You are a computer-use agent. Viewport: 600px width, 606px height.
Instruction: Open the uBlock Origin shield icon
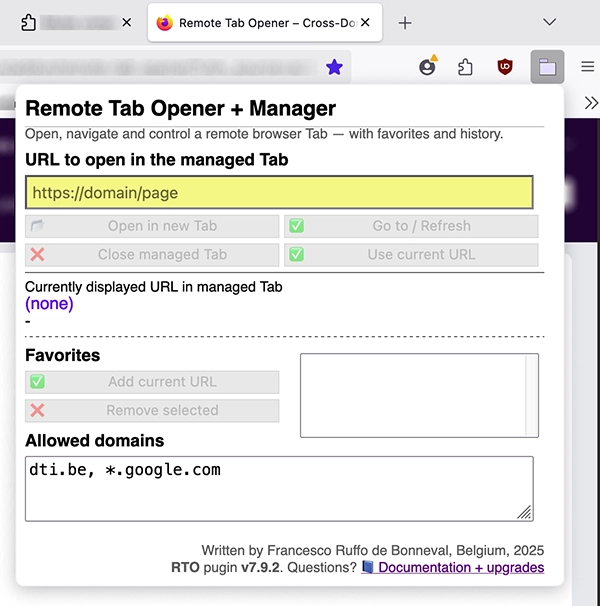click(x=505, y=67)
